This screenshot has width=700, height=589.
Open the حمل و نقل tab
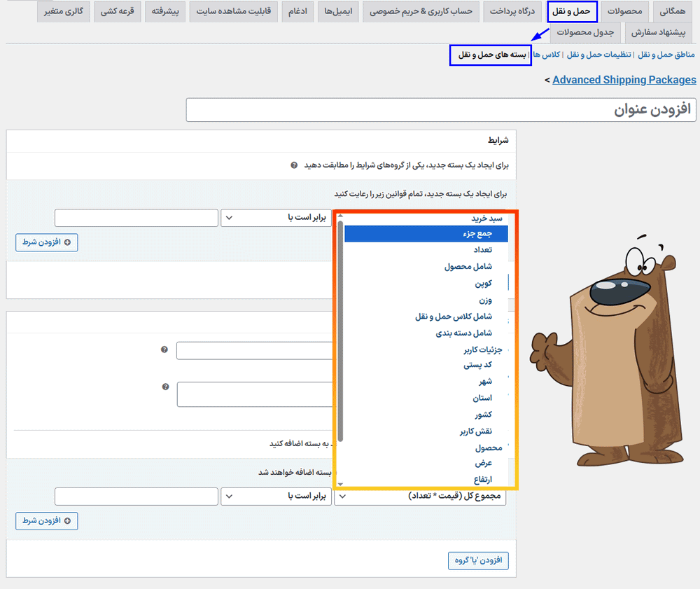(572, 11)
